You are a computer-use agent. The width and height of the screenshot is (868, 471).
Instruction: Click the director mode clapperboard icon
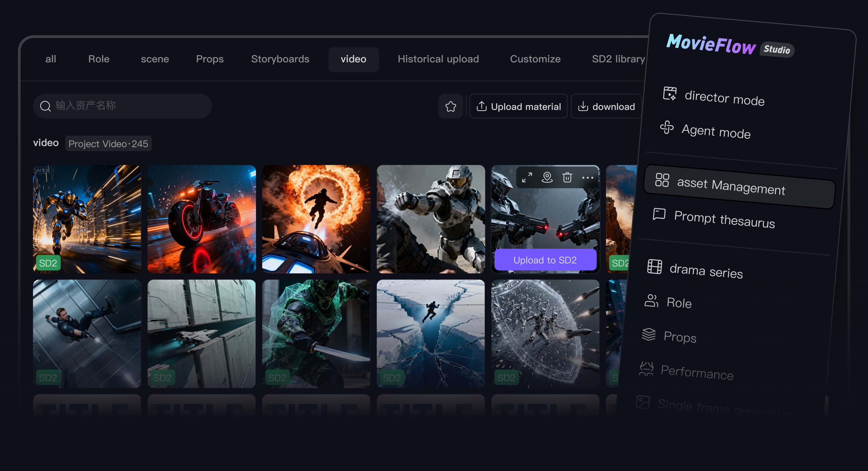[670, 93]
